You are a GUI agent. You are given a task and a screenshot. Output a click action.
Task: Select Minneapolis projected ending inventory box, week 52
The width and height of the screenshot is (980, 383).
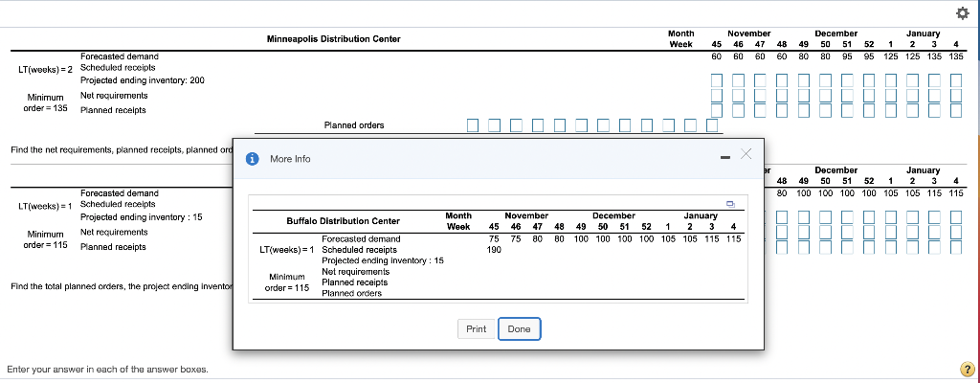(x=869, y=80)
